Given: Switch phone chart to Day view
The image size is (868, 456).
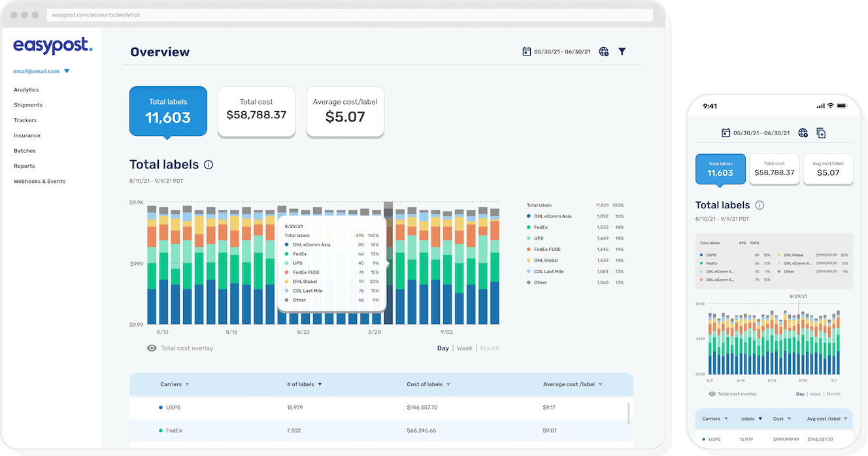Looking at the screenshot, I should [x=800, y=394].
